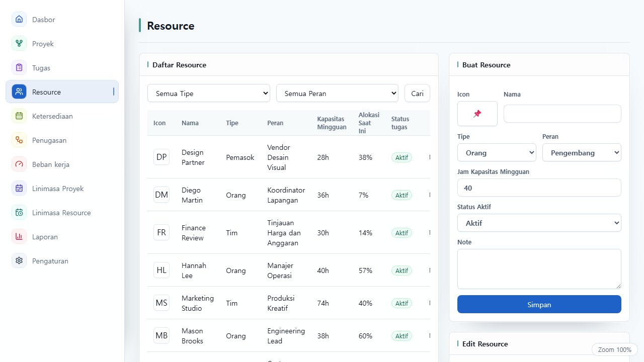Open the Proyek menu item
The height and width of the screenshot is (362, 644).
[62, 44]
